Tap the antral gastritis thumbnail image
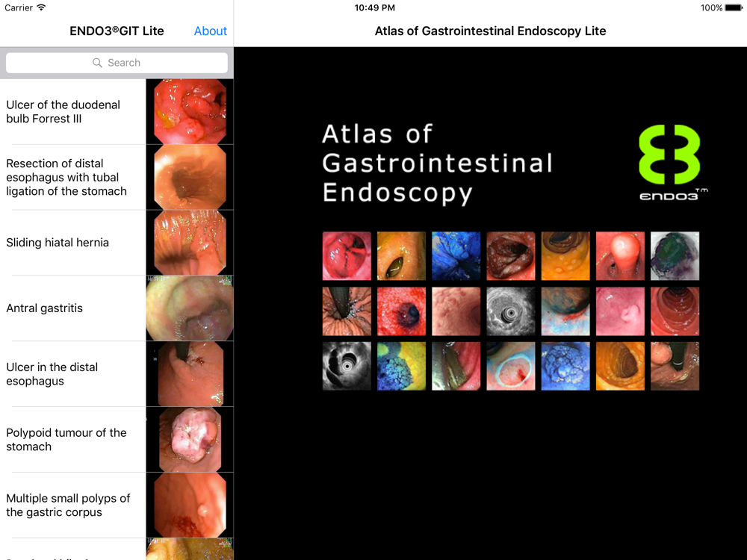This screenshot has height=560, width=747. coord(190,308)
